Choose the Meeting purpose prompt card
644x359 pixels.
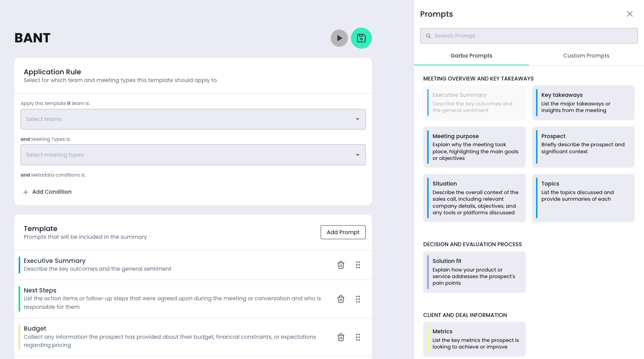(x=474, y=147)
